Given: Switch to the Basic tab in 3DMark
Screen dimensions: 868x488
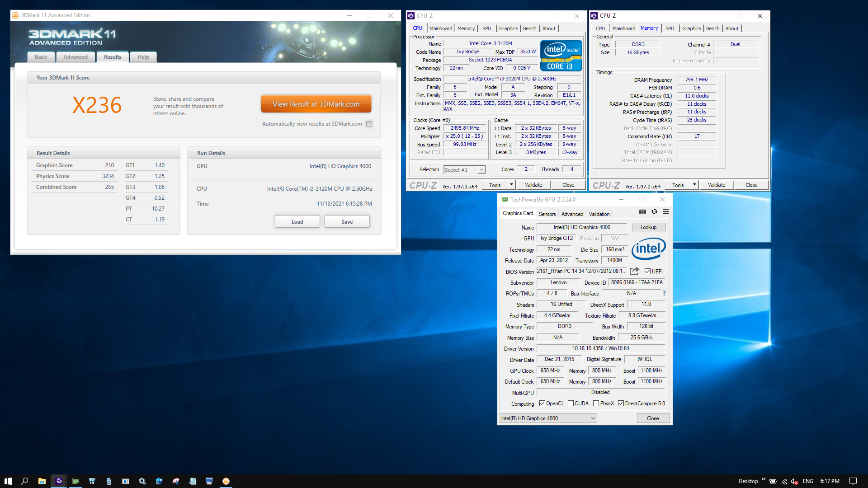Looking at the screenshot, I should 41,57.
